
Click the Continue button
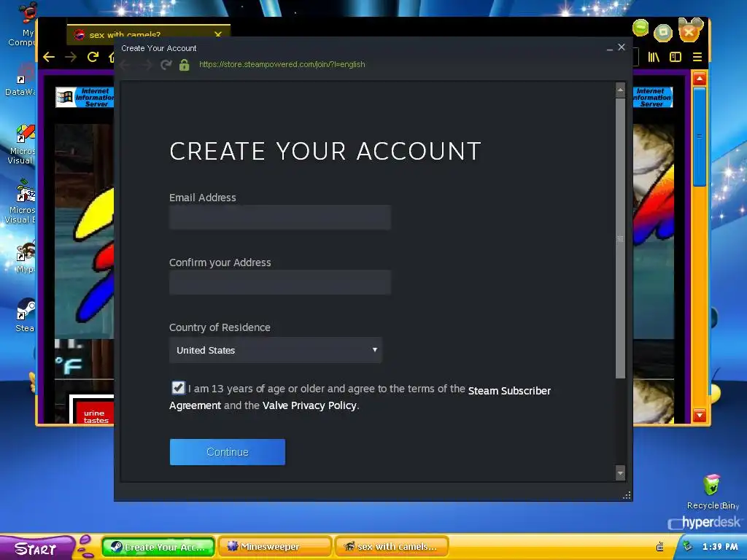click(228, 452)
